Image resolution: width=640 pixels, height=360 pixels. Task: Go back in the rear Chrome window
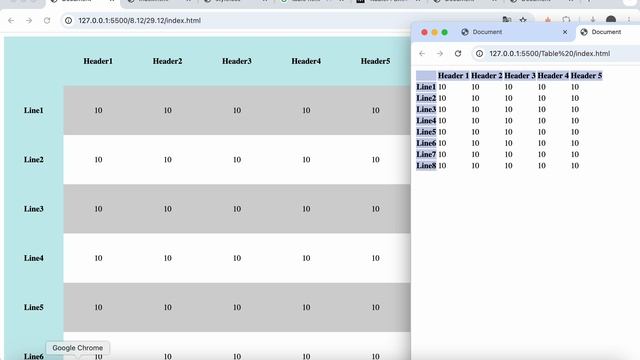[x=11, y=20]
